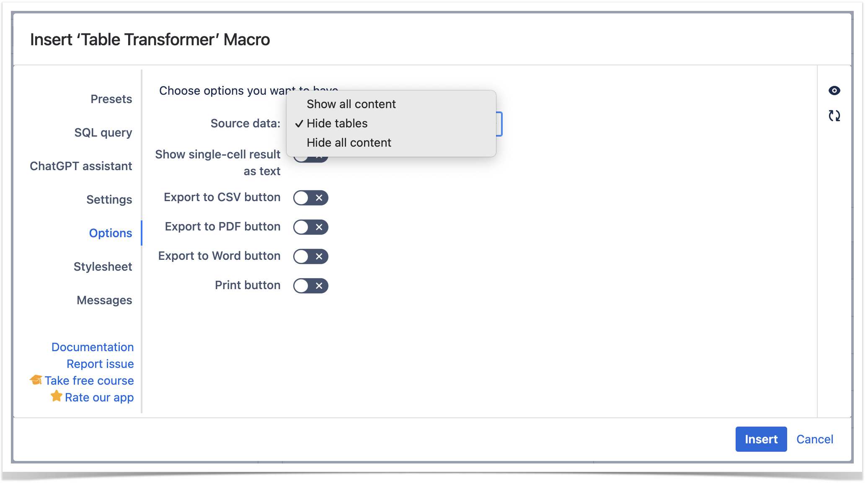Toggle the Export to CSV button switch
This screenshot has width=868, height=484.
coord(310,198)
